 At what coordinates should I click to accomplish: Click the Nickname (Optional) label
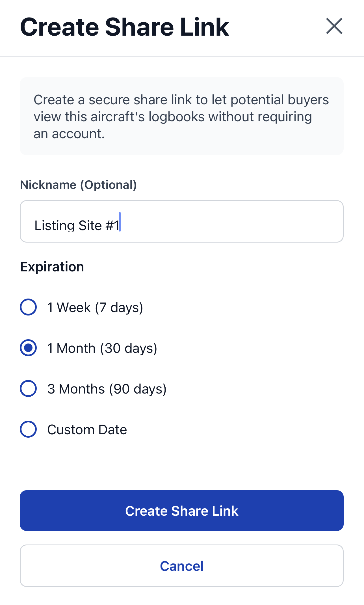78,185
